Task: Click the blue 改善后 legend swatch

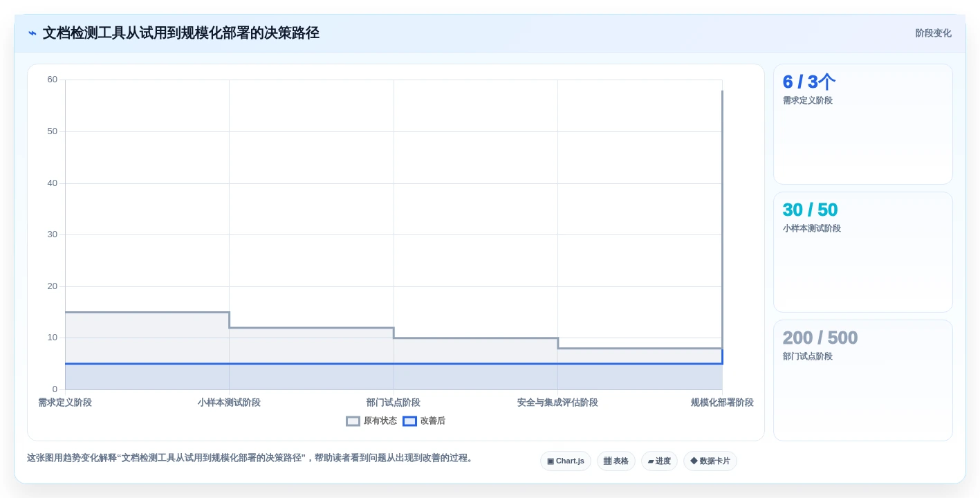Action: click(x=409, y=421)
